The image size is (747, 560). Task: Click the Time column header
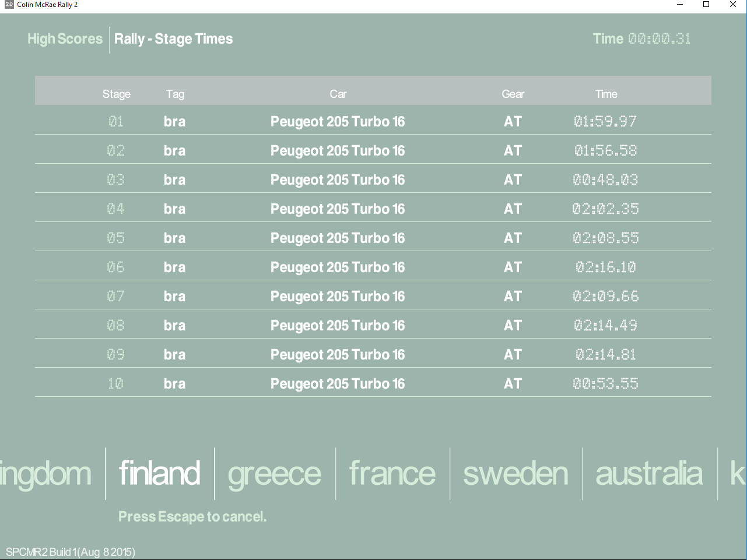606,94
